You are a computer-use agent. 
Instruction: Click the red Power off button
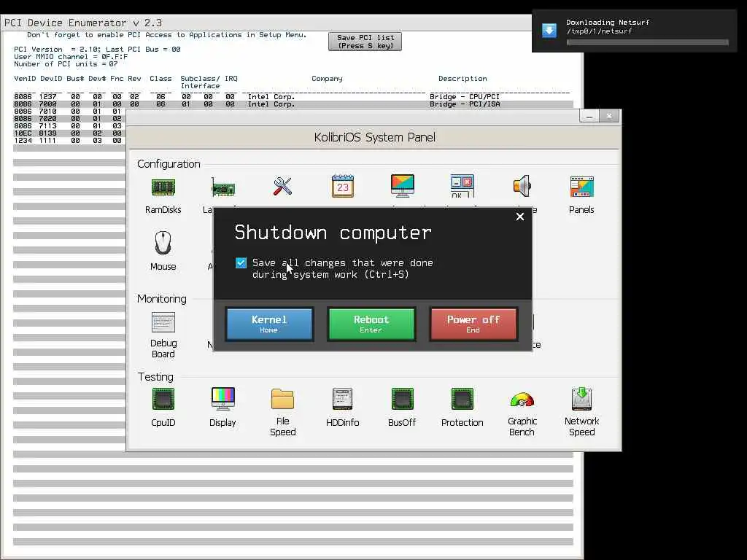[x=473, y=324]
